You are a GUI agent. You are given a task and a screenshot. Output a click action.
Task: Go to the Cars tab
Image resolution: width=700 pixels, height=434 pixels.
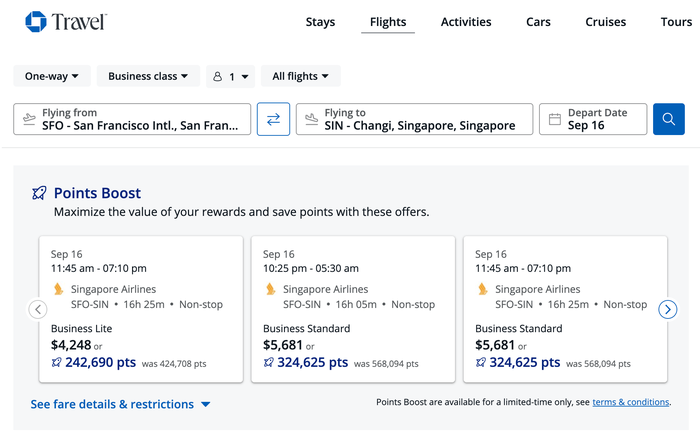click(538, 22)
